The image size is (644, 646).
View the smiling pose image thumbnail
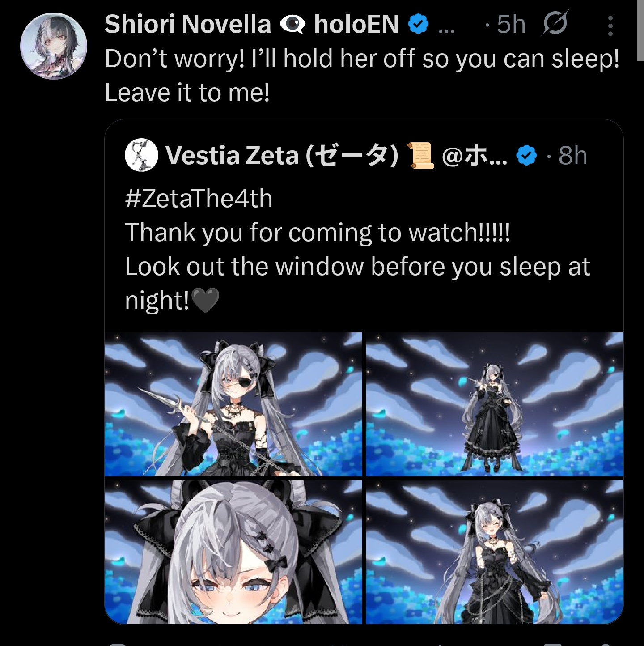495,552
